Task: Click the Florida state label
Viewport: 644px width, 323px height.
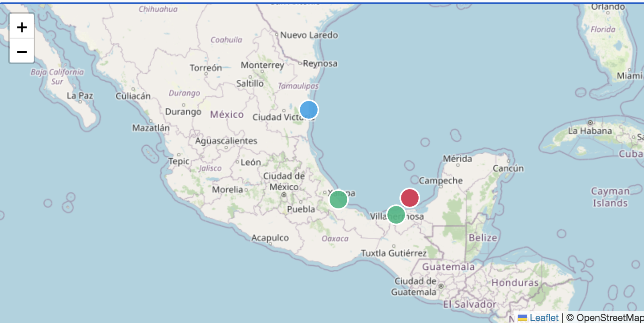Action: click(603, 30)
